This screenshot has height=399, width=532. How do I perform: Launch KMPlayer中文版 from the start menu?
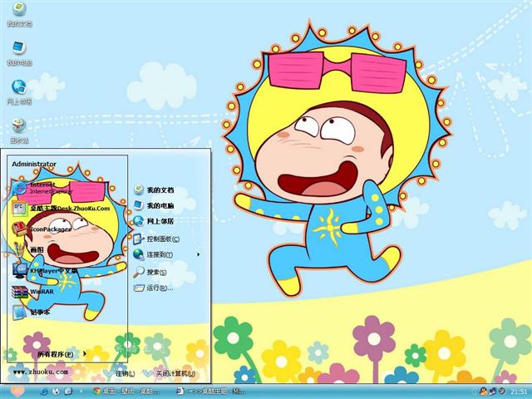(x=45, y=271)
